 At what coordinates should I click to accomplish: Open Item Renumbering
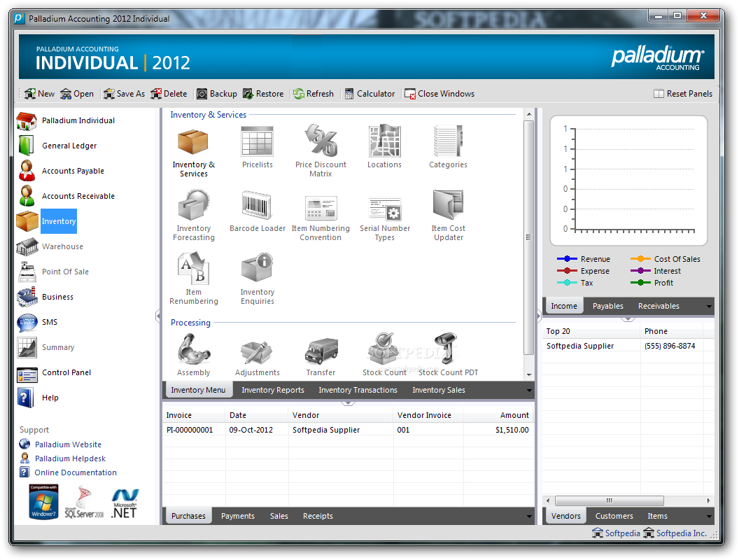pos(194,279)
